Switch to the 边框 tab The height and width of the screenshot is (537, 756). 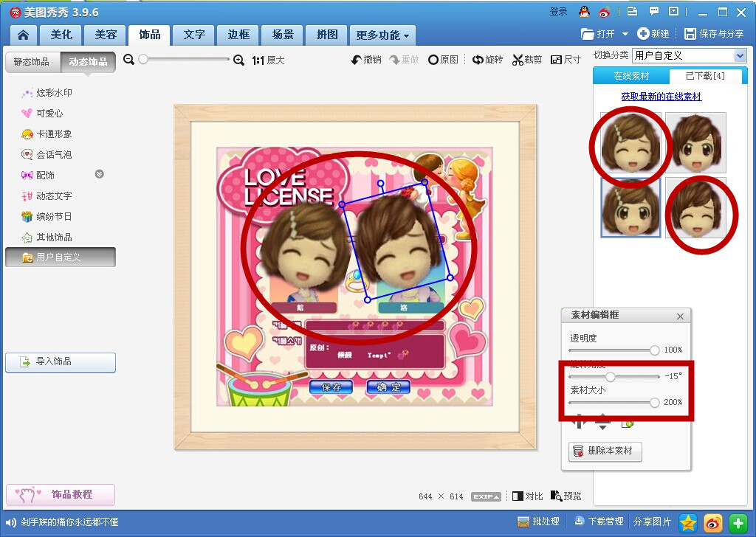238,35
